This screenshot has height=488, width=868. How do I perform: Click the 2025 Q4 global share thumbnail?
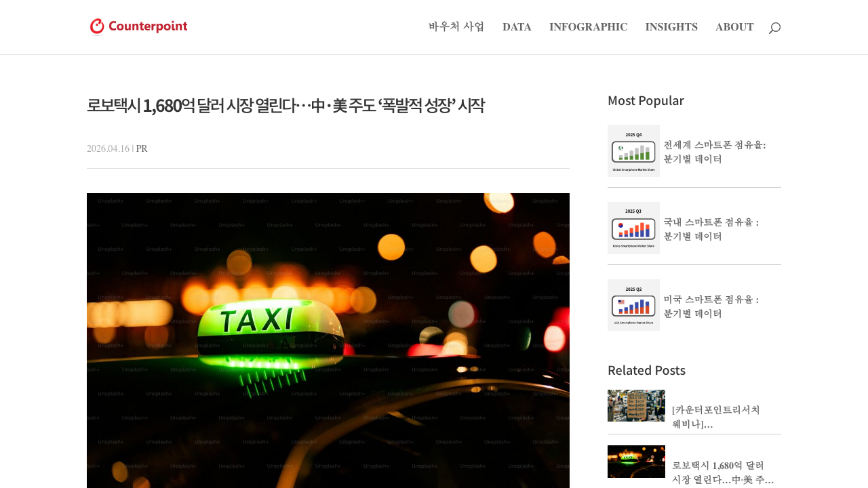pyautogui.click(x=633, y=150)
